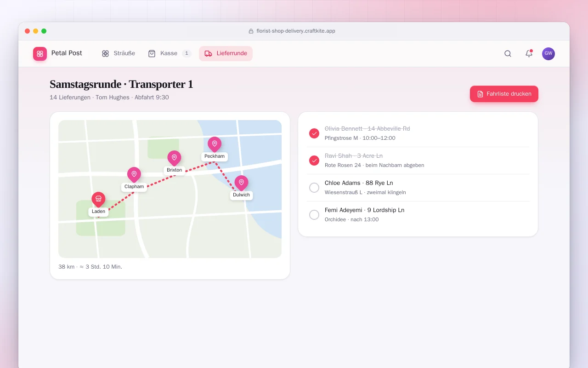This screenshot has width=588, height=368.
Task: Click the Kasse badge showing 1
Action: click(187, 53)
